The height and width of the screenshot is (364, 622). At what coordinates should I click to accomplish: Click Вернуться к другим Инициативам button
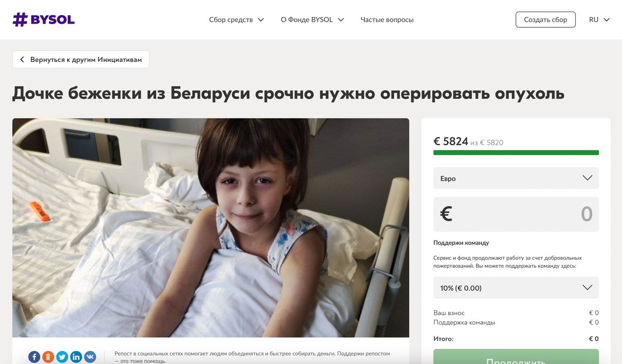[x=81, y=59]
